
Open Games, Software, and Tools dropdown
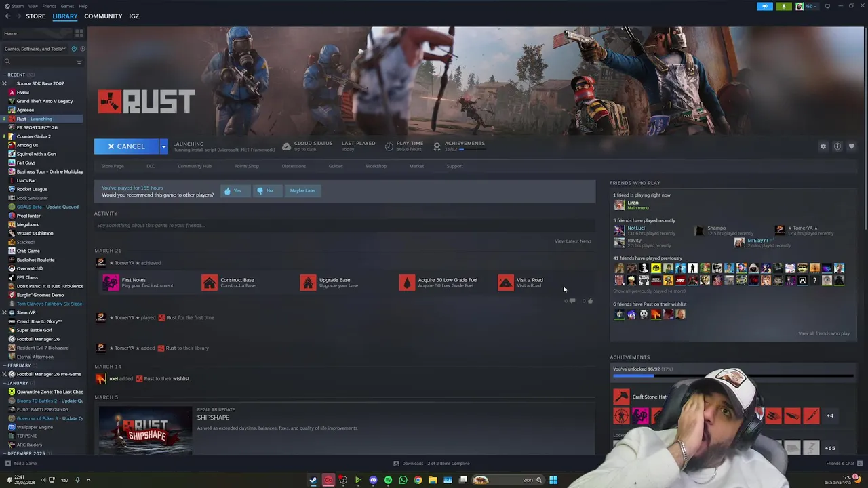tap(35, 49)
